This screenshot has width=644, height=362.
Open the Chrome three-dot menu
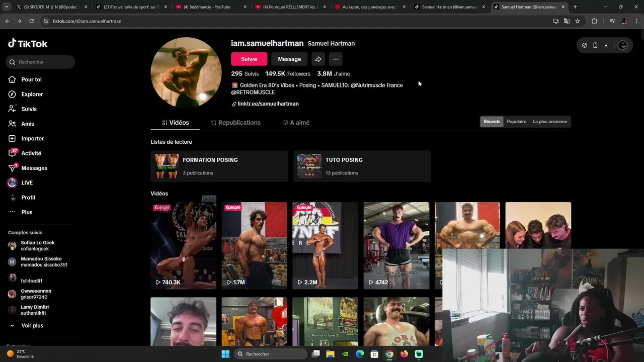coord(637,21)
